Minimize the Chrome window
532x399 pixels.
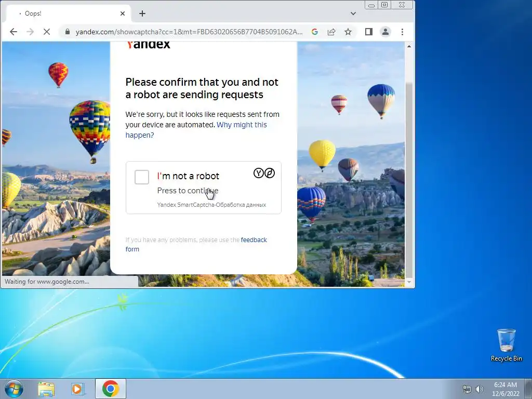point(371,5)
